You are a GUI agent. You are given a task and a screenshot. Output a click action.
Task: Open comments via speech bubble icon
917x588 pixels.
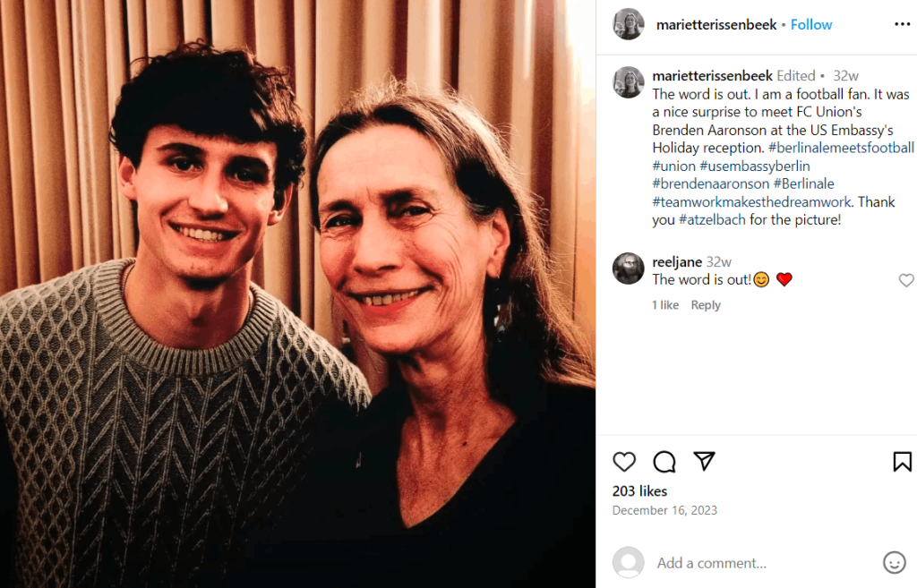pyautogui.click(x=664, y=462)
